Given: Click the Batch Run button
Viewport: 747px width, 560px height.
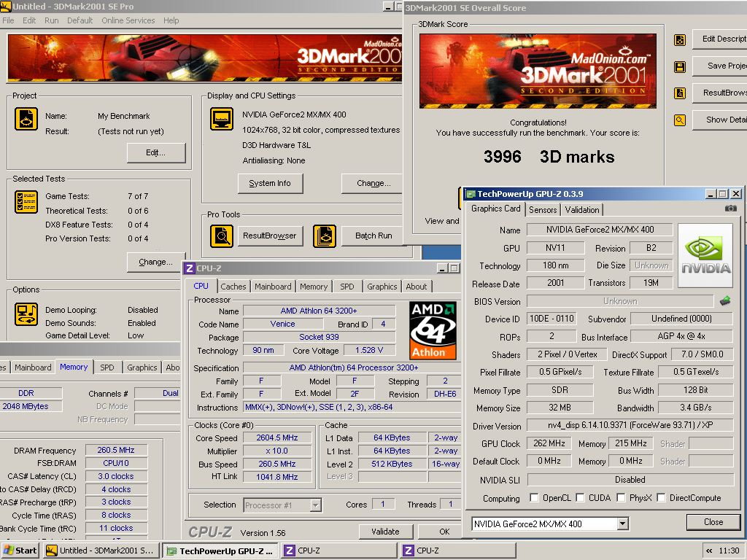Looking at the screenshot, I should [373, 236].
